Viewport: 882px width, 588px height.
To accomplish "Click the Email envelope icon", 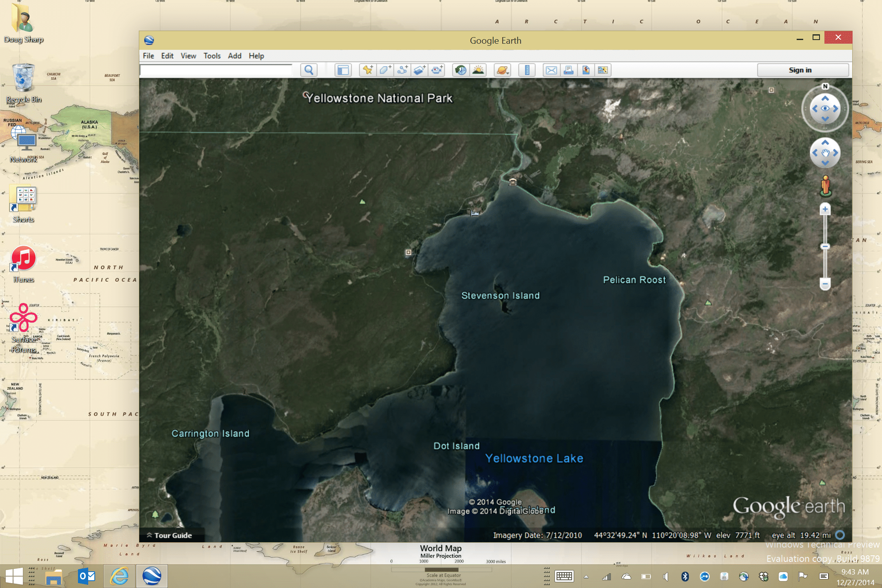I will pyautogui.click(x=551, y=70).
